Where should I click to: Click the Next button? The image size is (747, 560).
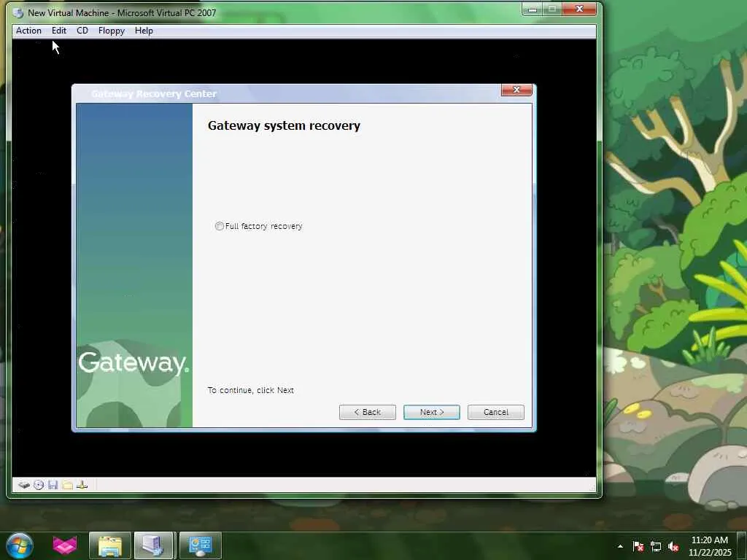(x=432, y=413)
